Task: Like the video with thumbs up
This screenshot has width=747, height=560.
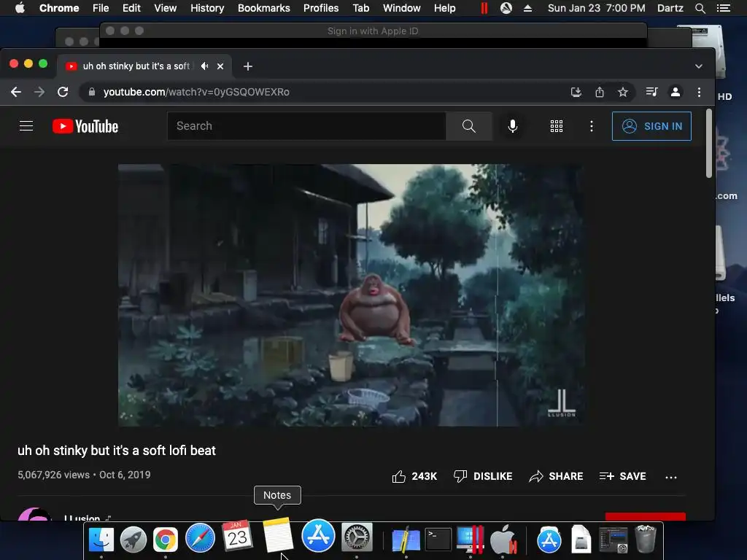Action: [414, 476]
